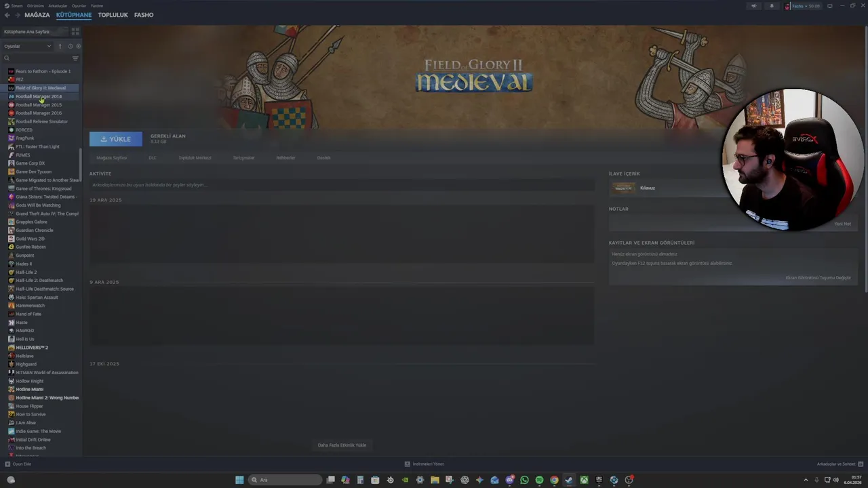Click the activity comment input field
Image resolution: width=868 pixels, height=488 pixels.
click(x=342, y=185)
